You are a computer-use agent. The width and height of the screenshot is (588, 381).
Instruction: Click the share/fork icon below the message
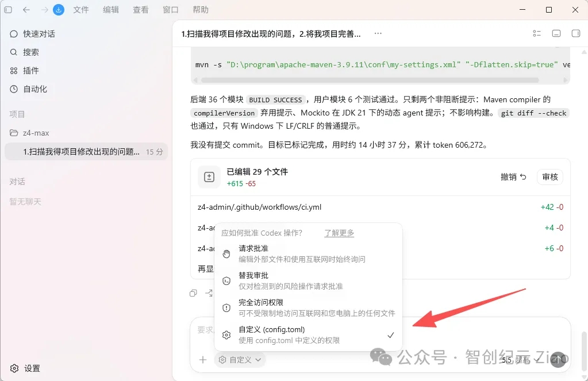(x=209, y=293)
